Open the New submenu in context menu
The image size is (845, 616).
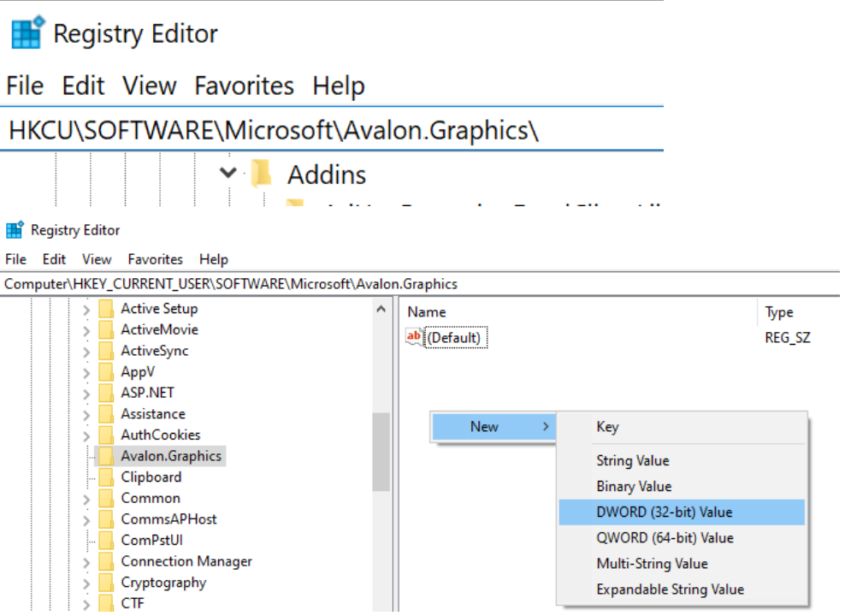pos(494,426)
